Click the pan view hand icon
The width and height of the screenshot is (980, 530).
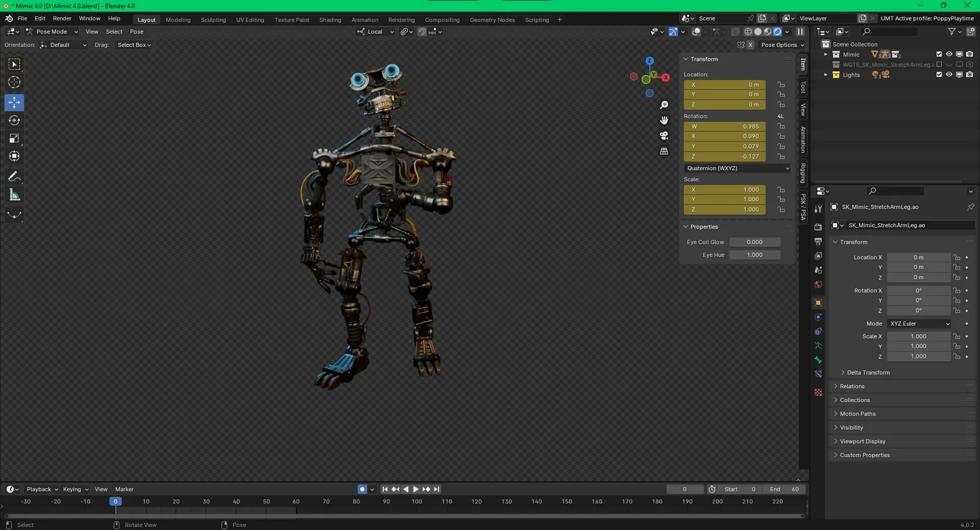[664, 121]
